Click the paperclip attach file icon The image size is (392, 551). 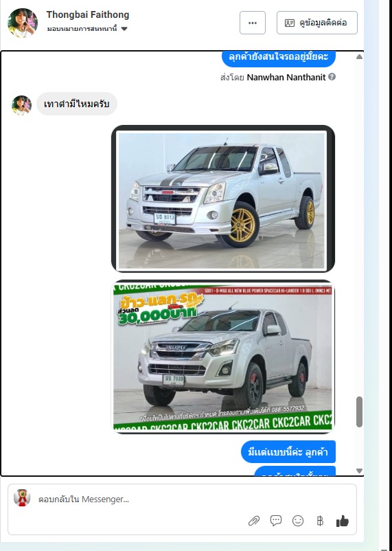[x=254, y=521]
